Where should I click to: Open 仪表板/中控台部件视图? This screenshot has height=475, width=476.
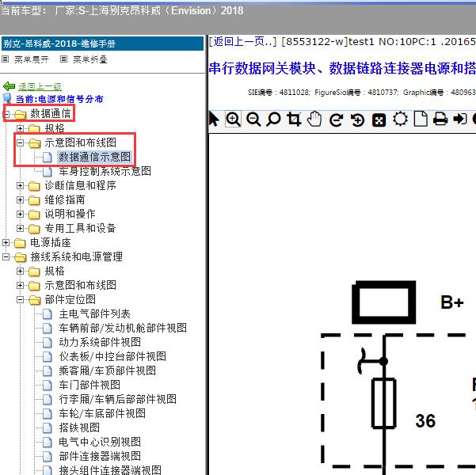[112, 356]
